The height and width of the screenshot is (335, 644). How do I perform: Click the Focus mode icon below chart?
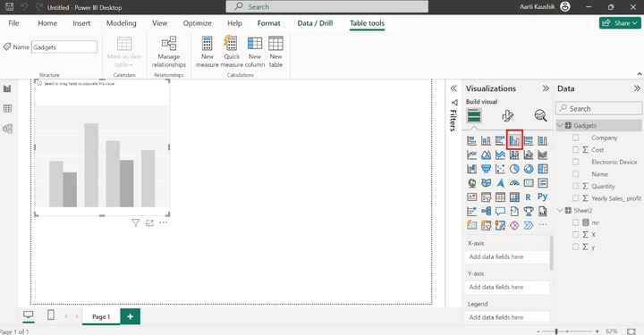(x=149, y=222)
